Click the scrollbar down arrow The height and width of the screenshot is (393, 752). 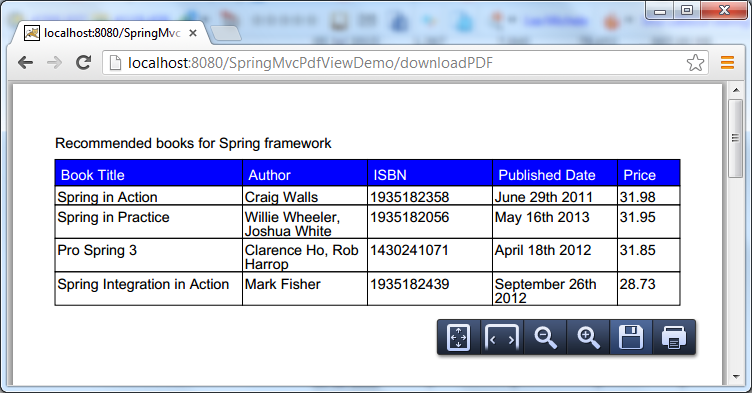(736, 377)
